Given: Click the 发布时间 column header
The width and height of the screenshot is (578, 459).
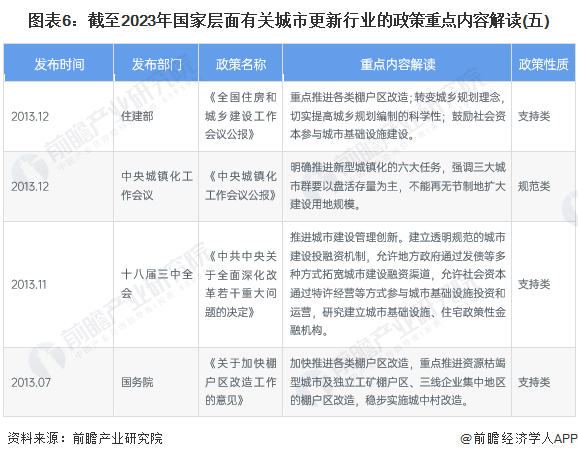Looking at the screenshot, I should tap(59, 64).
